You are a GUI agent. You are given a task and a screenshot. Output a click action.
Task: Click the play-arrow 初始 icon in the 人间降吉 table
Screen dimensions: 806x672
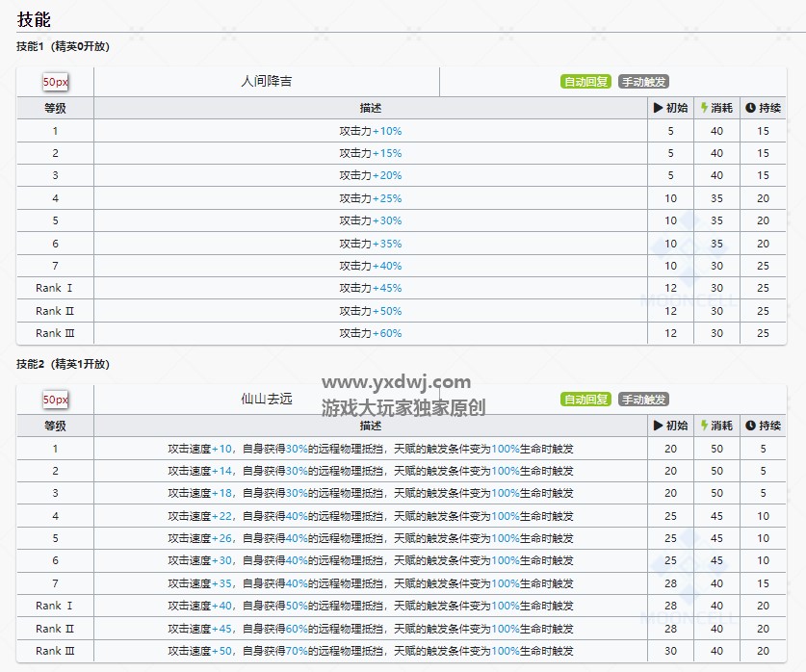pos(659,108)
